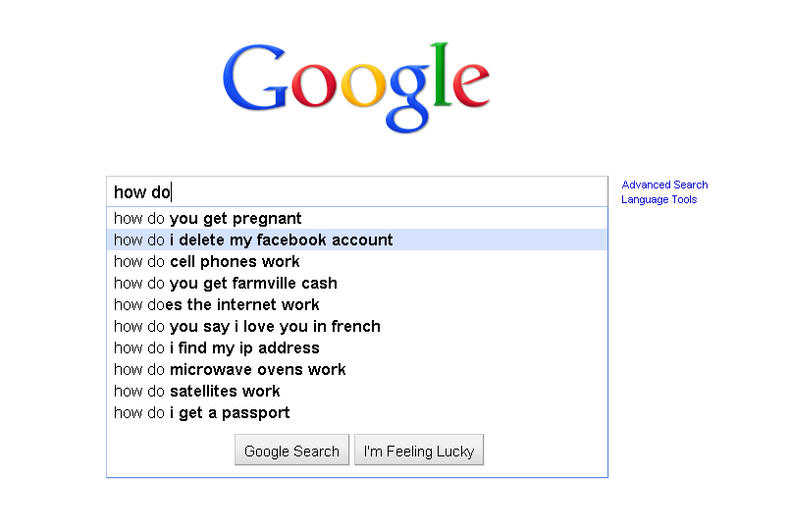Click the final red 'e' in Google logo
This screenshot has height=532, width=788.
[470, 85]
